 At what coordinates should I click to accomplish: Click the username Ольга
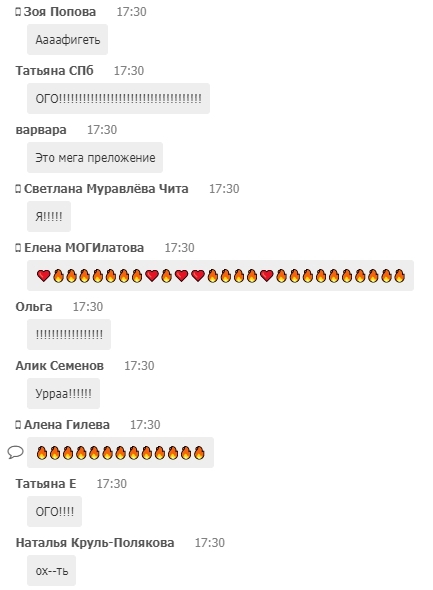click(x=34, y=307)
